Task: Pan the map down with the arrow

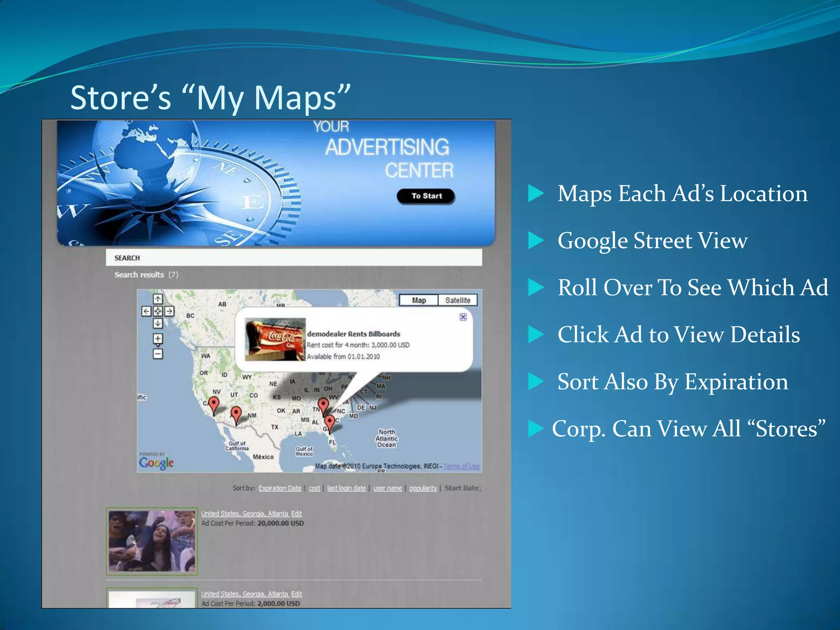Action: point(158,323)
